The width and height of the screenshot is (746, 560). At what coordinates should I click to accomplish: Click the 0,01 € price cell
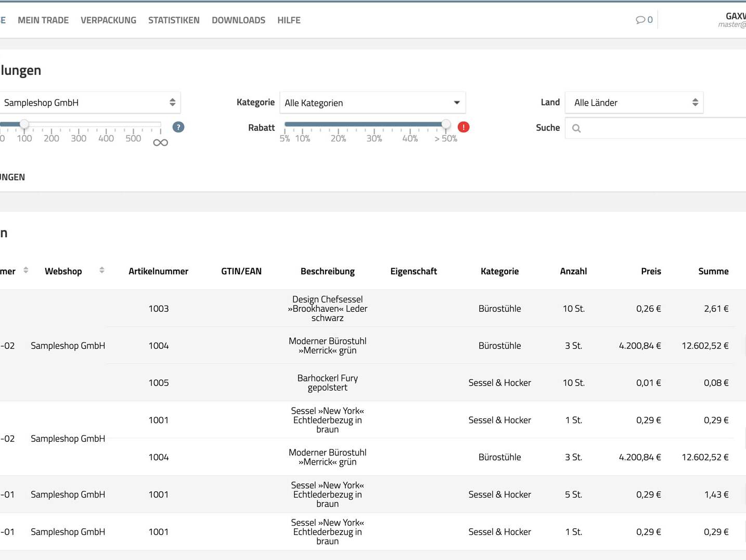649,383
